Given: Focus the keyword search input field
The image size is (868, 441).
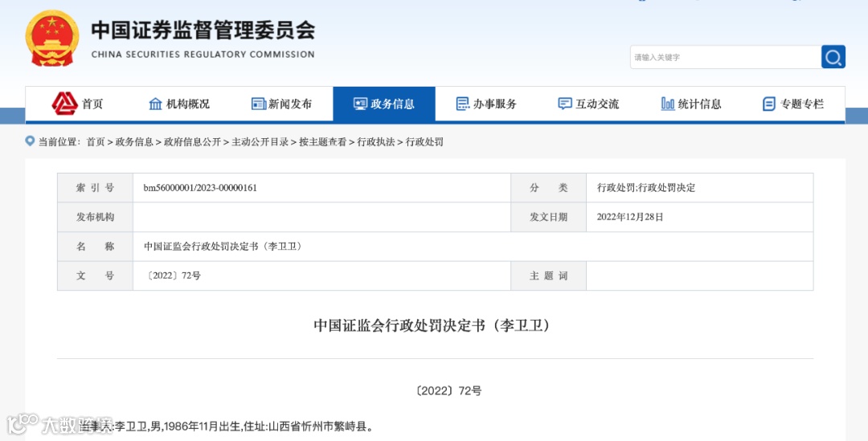Looking at the screenshot, I should pyautogui.click(x=725, y=57).
